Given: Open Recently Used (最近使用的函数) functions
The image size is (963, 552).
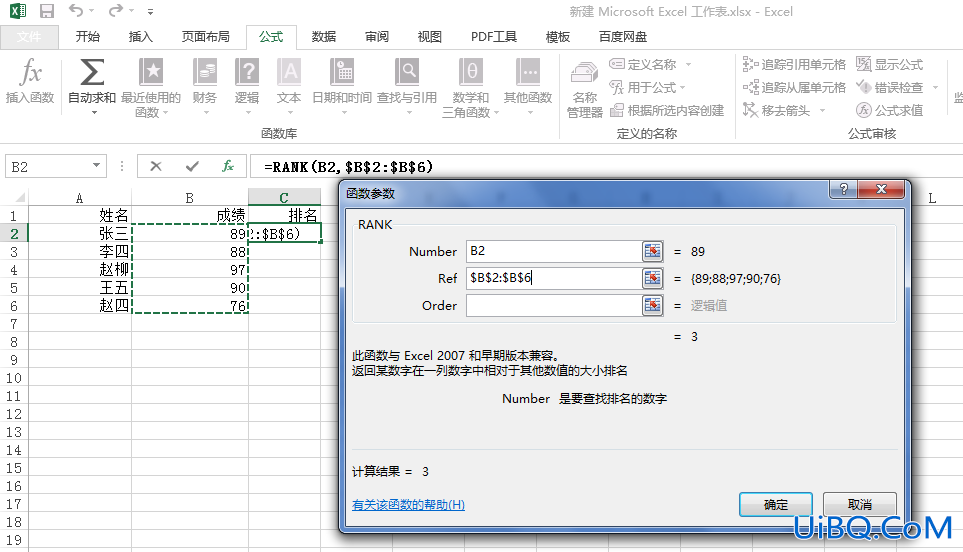Looking at the screenshot, I should (x=150, y=86).
